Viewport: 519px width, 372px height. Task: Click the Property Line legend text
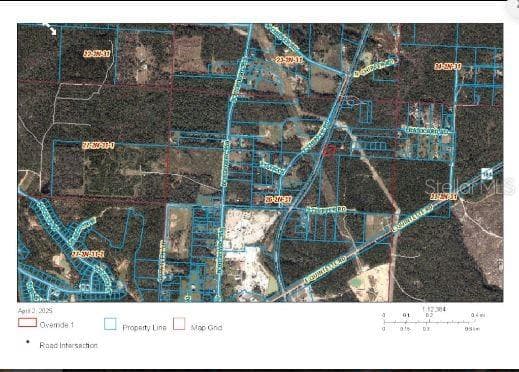tap(144, 327)
